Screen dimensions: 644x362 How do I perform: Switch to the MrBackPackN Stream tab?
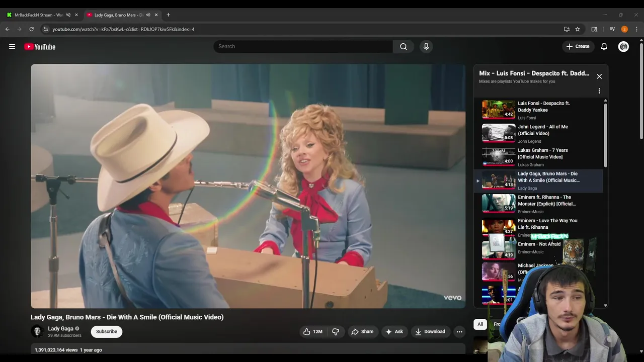pos(38,15)
